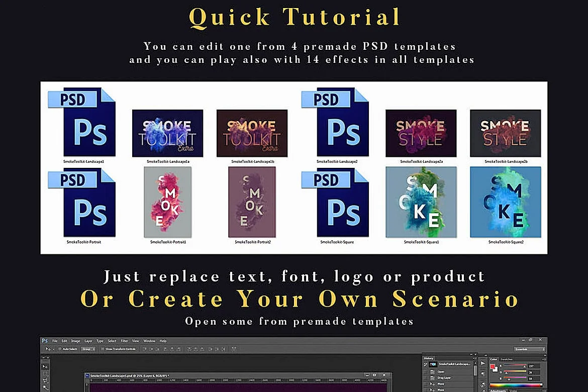Click the first align icon after Show Transform Controls
588x392 pixels.
144,349
